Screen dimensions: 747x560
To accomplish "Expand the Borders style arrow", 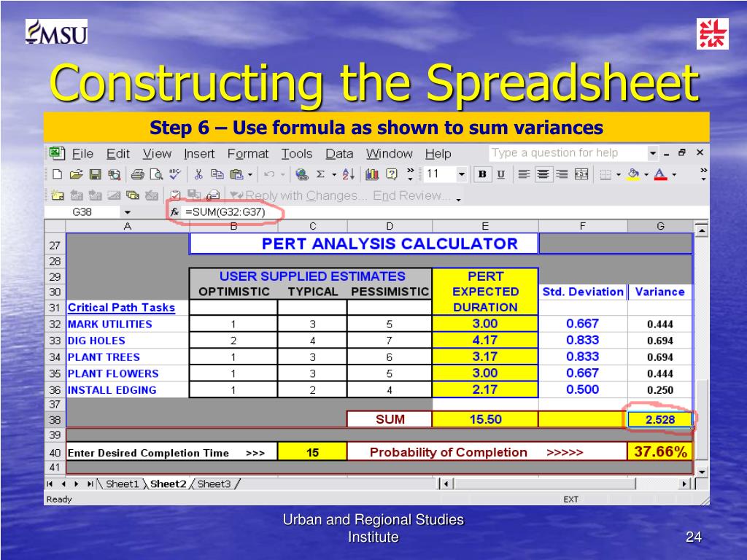I will pos(619,175).
